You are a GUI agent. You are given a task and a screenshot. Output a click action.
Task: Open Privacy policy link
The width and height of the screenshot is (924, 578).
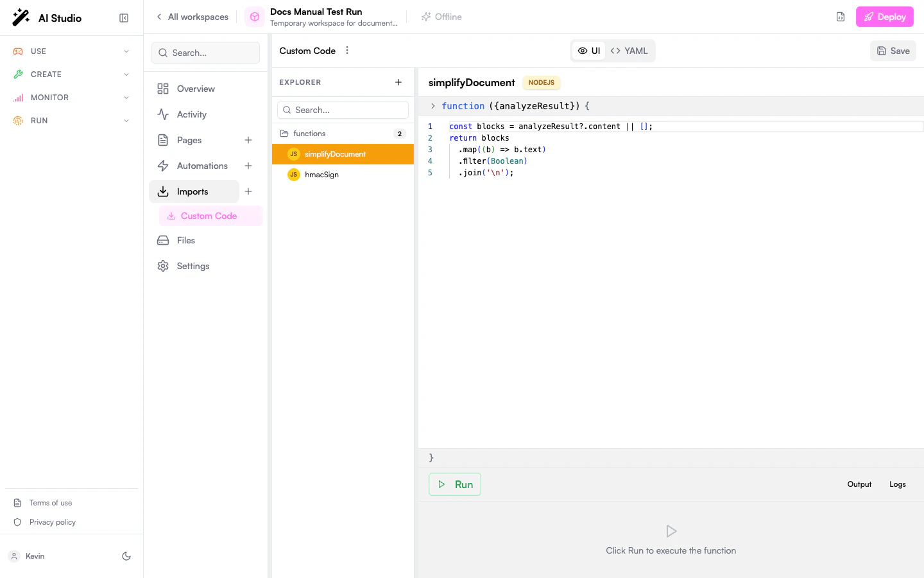[52, 522]
